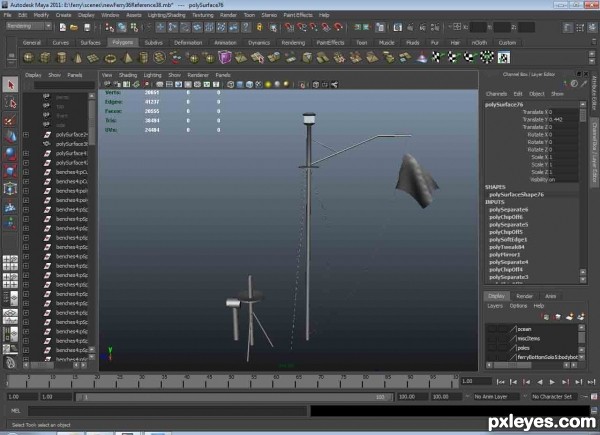Click the question mark selection mask icon
The height and width of the screenshot is (435, 600).
pos(246,27)
